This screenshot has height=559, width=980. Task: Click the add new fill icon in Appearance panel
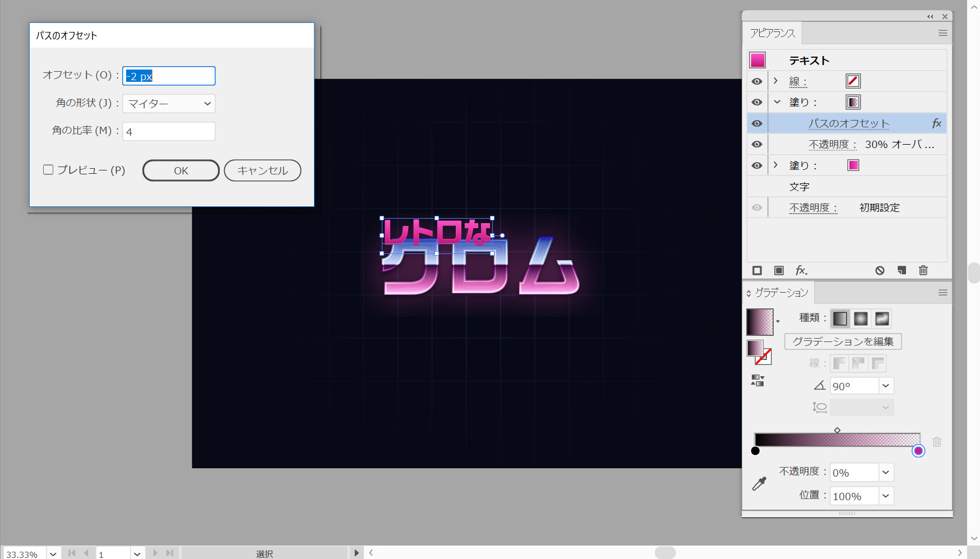[x=779, y=271]
